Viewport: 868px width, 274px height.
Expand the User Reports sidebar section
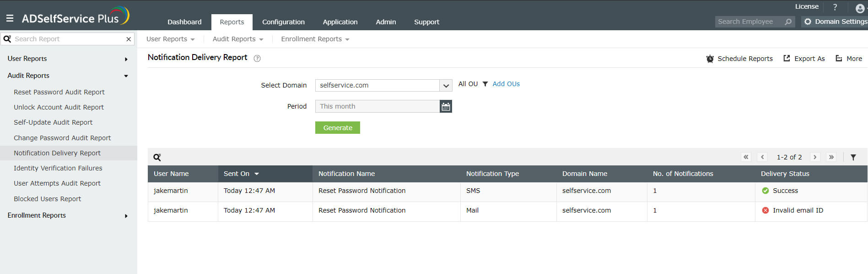pyautogui.click(x=126, y=59)
